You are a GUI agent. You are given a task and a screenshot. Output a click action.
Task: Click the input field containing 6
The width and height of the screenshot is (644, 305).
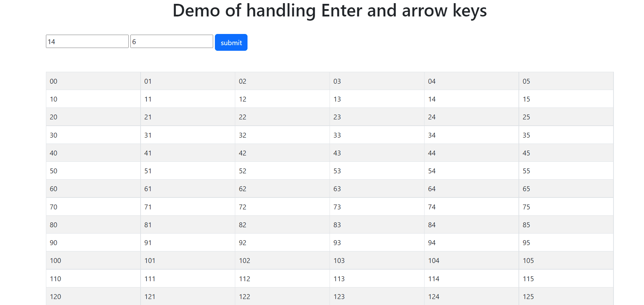tap(171, 41)
